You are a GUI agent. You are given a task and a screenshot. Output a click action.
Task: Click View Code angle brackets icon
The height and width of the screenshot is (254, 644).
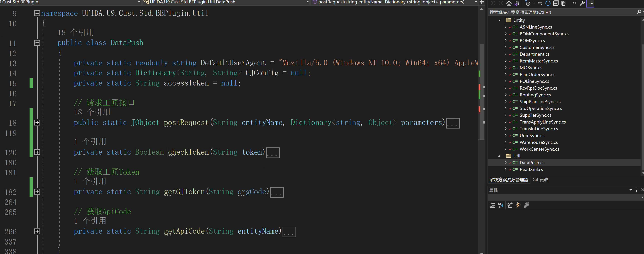[574, 3]
